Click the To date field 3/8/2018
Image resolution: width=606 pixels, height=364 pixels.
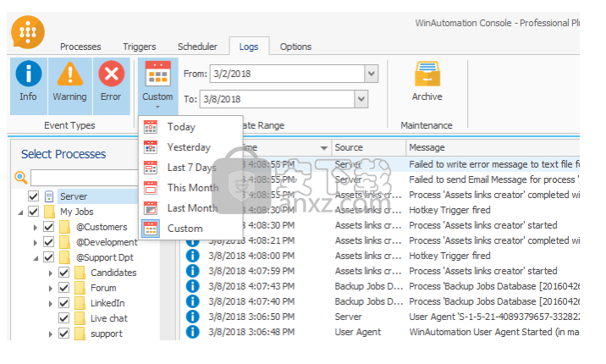pos(277,99)
